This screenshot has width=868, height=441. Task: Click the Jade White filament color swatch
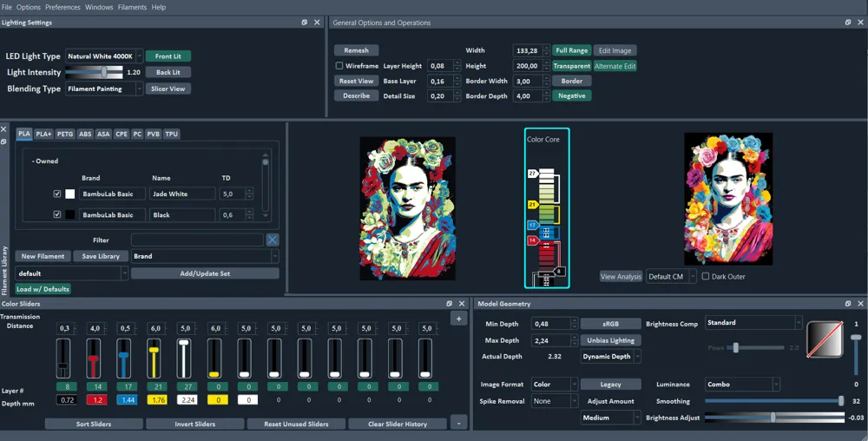pyautogui.click(x=70, y=194)
